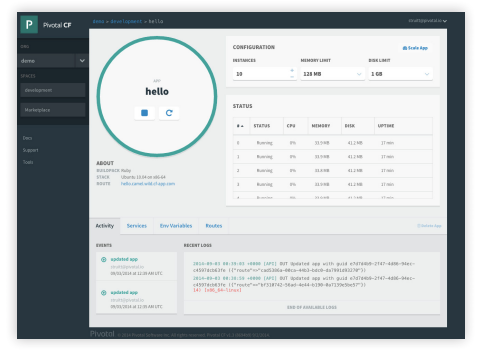497x361 pixels.
Task: Open the Support link in the sidebar
Action: click(30, 150)
